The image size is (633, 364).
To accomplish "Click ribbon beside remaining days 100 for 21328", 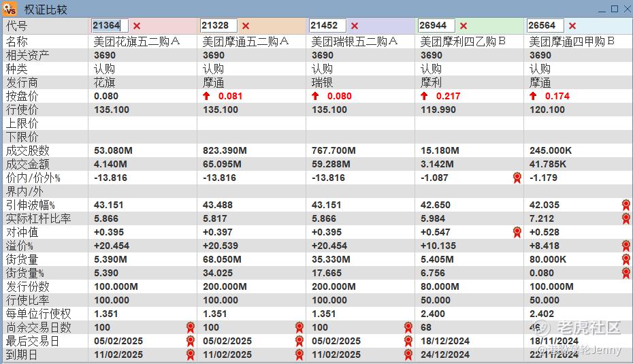I will tap(299, 327).
